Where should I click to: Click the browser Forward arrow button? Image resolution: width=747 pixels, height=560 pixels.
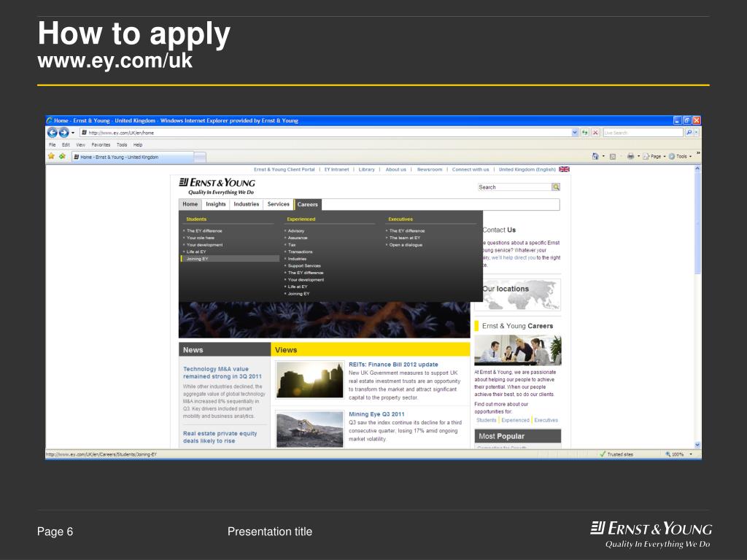pyautogui.click(x=64, y=133)
